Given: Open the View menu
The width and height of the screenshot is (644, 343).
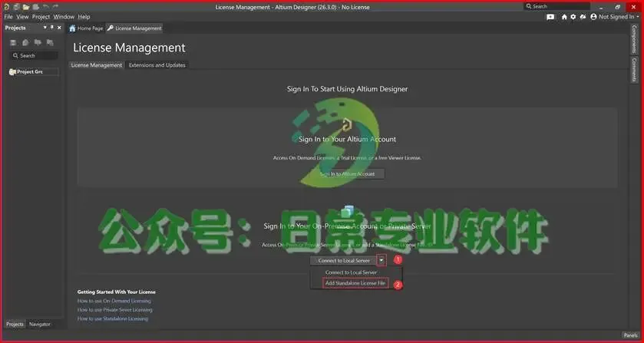Looking at the screenshot, I should [x=22, y=17].
